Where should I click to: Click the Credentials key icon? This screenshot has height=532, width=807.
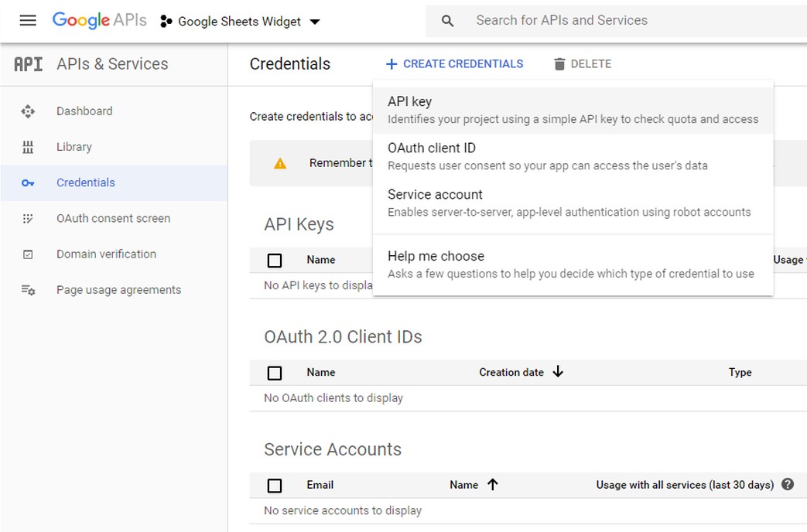(28, 182)
